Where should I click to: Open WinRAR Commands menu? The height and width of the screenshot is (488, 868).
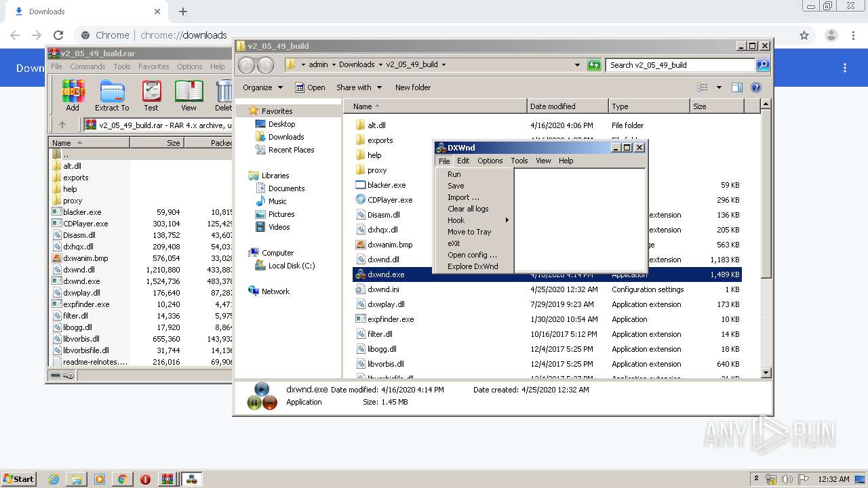point(87,66)
